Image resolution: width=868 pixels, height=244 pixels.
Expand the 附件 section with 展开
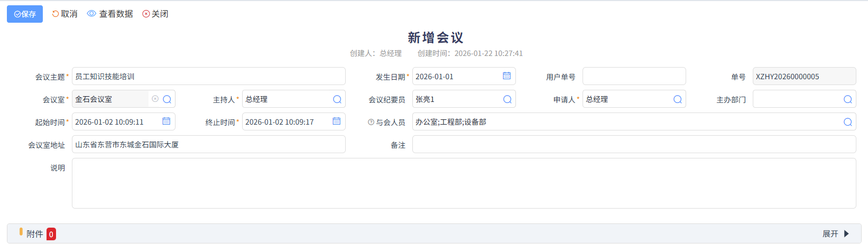click(836, 233)
